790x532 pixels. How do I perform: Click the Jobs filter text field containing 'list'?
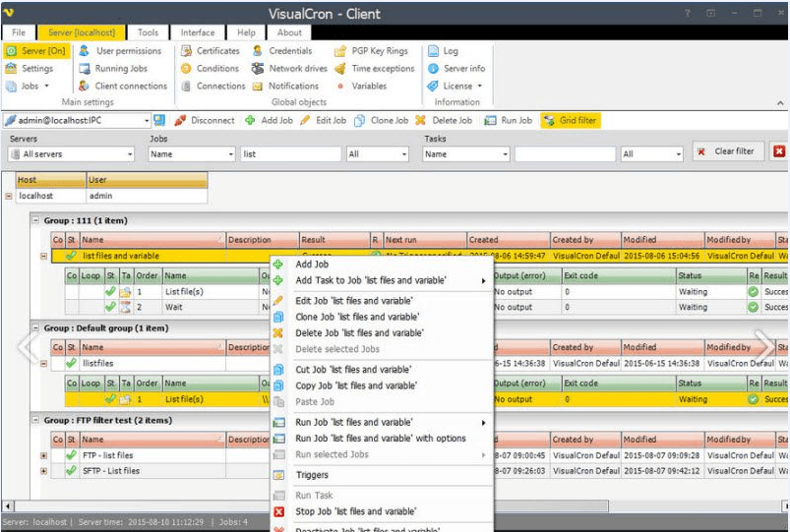[x=290, y=154]
